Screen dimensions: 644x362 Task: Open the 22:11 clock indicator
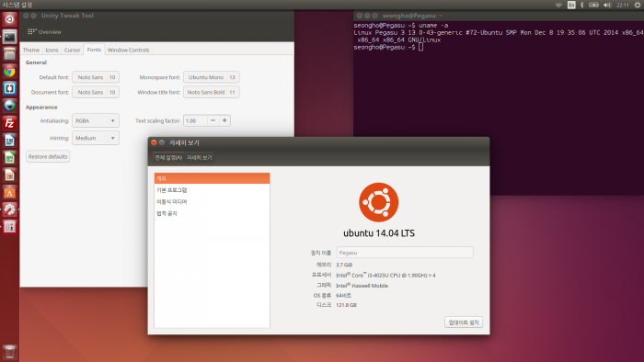623,5
